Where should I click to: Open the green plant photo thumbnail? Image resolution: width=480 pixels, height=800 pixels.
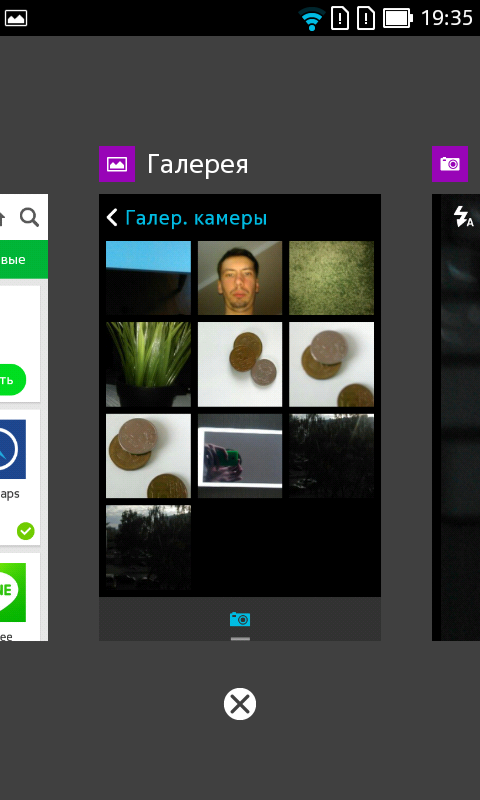click(x=148, y=364)
